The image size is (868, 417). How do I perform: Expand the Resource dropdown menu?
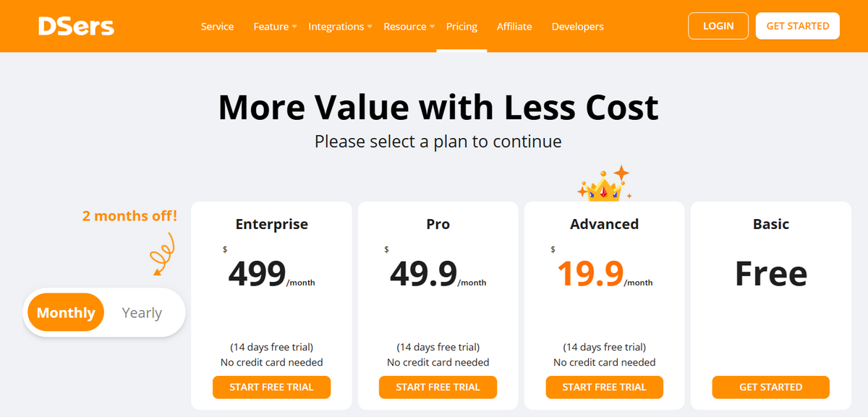[x=404, y=26]
